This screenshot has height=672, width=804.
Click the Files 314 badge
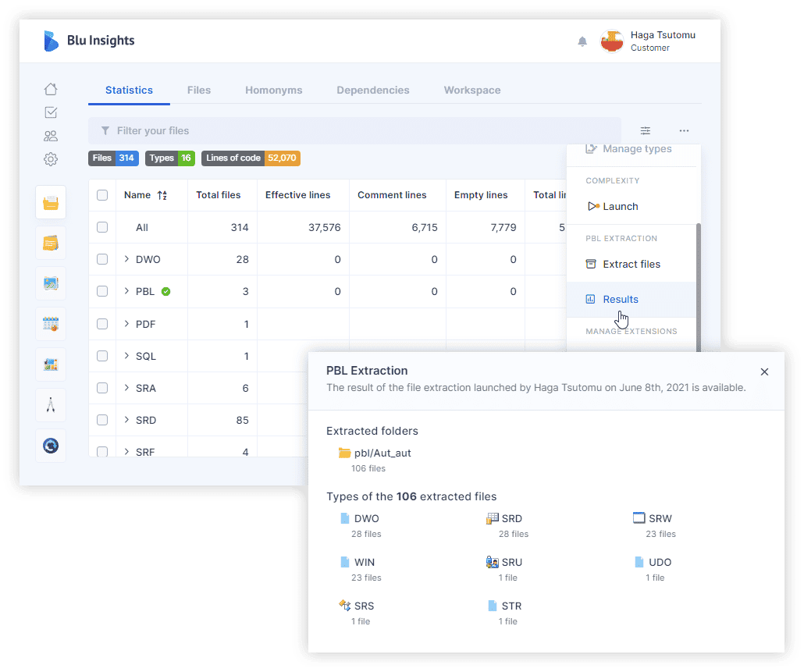click(x=113, y=158)
